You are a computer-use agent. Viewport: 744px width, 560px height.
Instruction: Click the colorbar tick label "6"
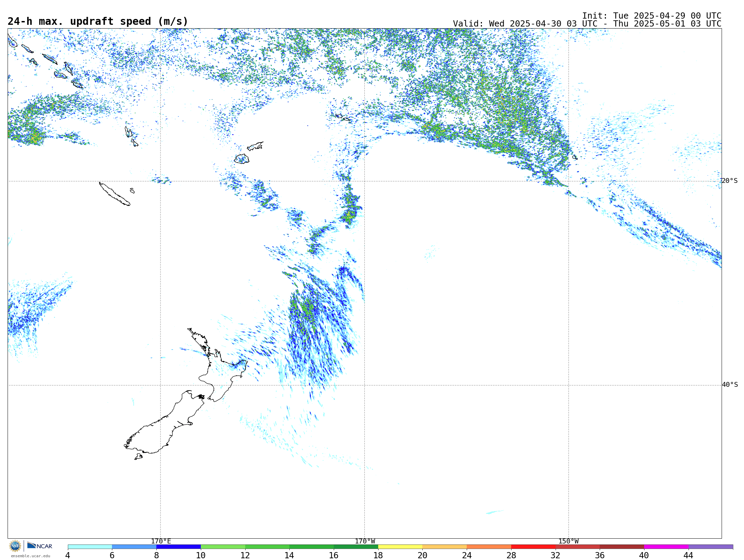(x=112, y=555)
